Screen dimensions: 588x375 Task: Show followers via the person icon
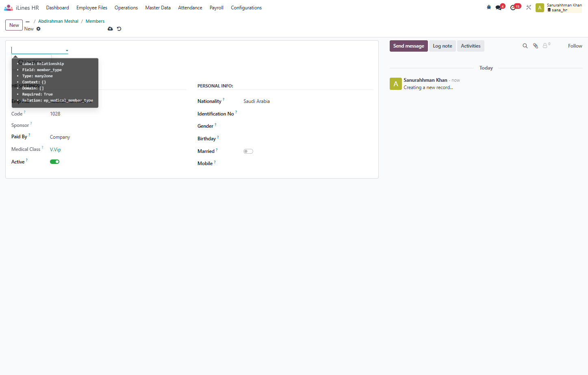[x=546, y=46]
